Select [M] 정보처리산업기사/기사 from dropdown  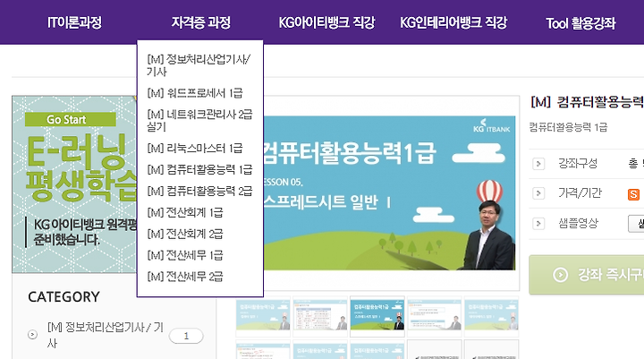pyautogui.click(x=199, y=65)
